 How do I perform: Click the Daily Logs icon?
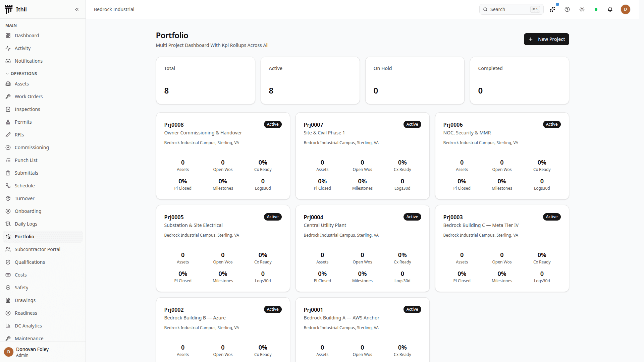8,224
